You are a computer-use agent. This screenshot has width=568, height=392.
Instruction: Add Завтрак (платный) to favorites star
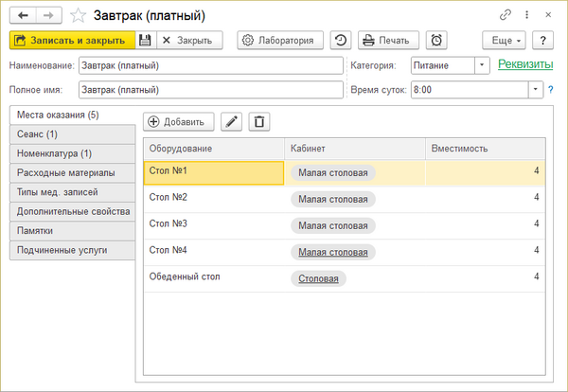78,15
